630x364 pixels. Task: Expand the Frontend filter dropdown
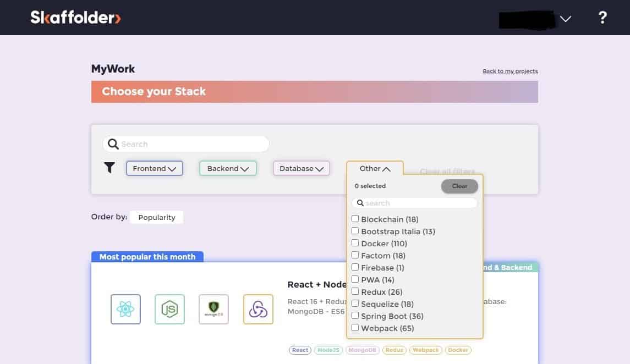point(154,168)
